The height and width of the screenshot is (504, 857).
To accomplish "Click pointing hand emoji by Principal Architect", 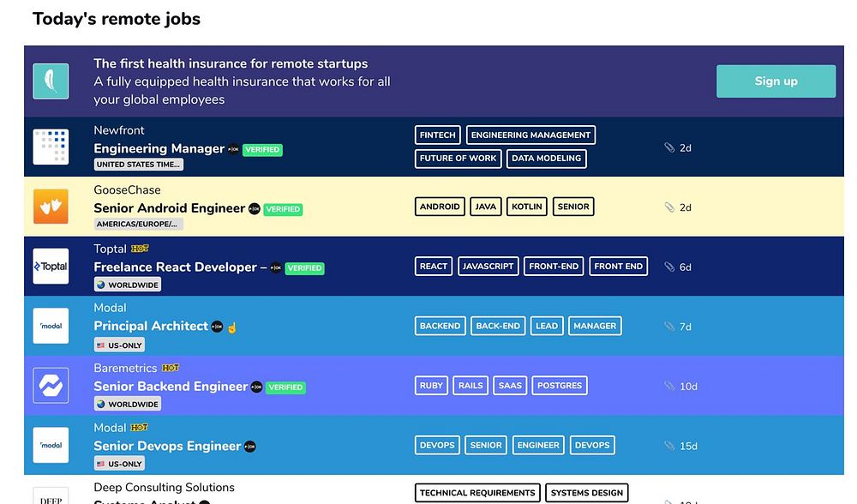I will click(231, 328).
